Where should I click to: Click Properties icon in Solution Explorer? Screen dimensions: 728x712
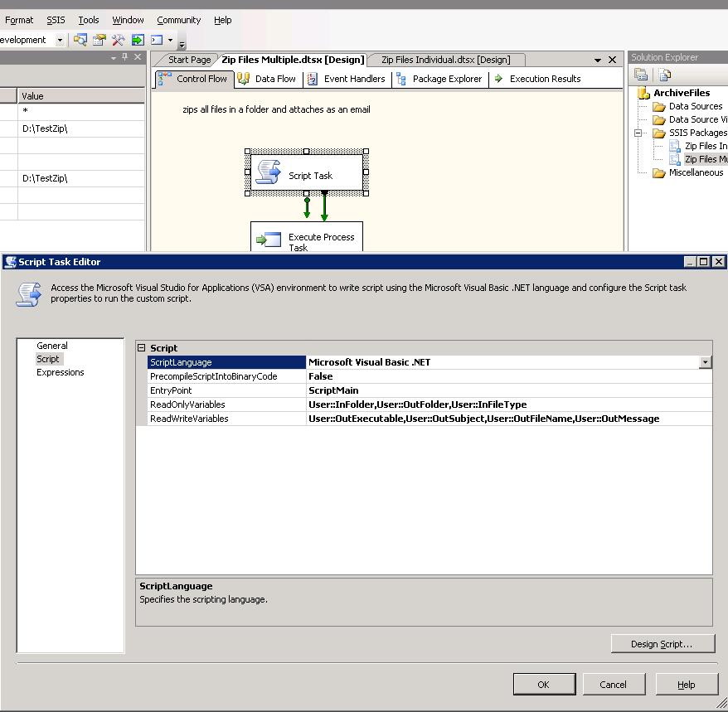(641, 75)
